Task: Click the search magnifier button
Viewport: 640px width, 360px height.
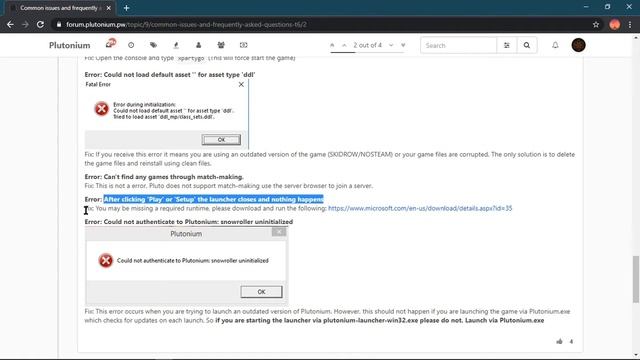Action: tap(527, 45)
